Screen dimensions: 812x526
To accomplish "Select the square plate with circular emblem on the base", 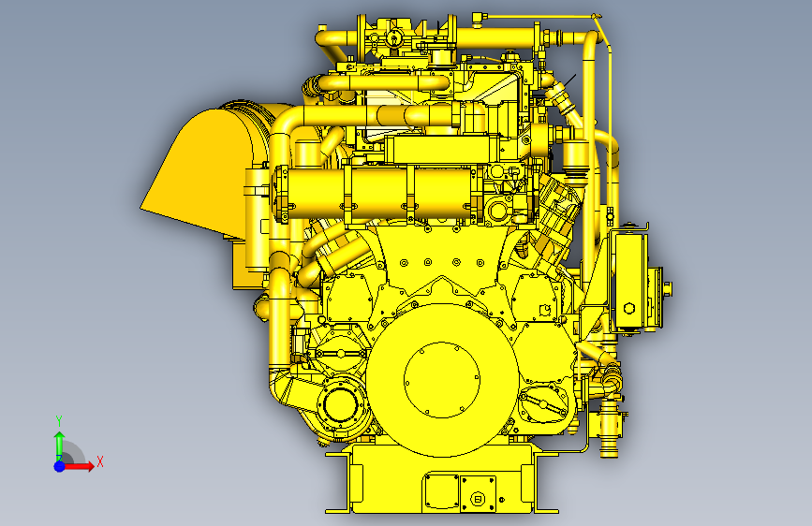I will (478, 493).
